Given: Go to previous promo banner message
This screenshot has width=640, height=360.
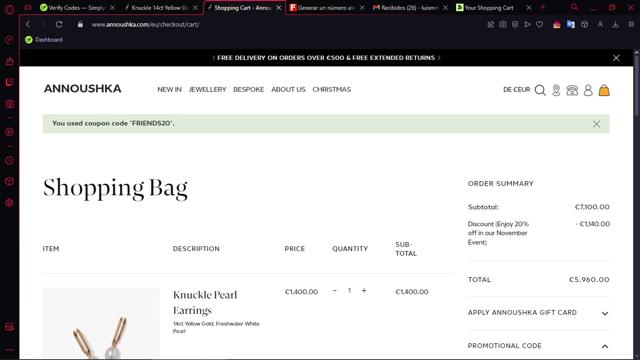Looking at the screenshot, I should coord(213,58).
